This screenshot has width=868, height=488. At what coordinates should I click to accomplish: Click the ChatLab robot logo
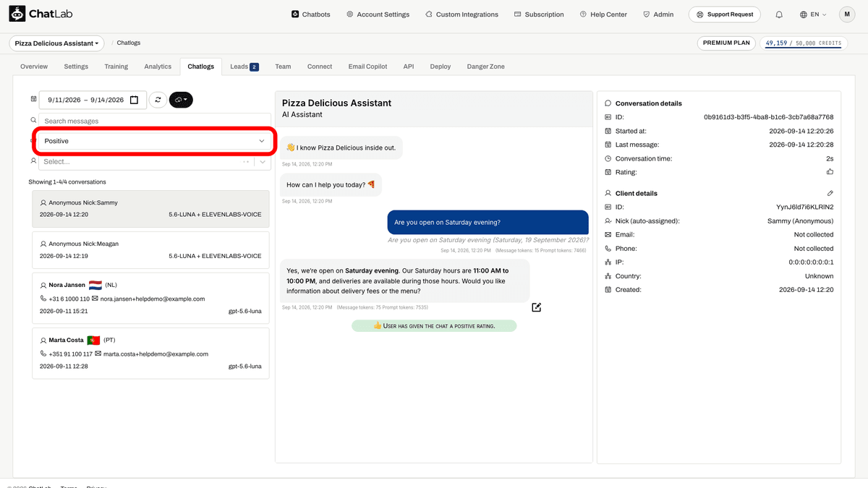click(17, 14)
